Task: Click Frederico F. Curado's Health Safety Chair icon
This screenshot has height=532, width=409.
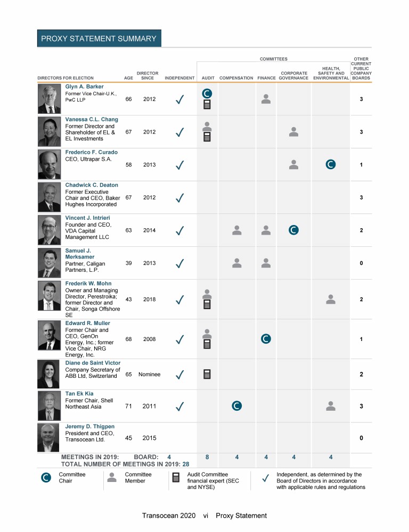Action: click(x=331, y=164)
